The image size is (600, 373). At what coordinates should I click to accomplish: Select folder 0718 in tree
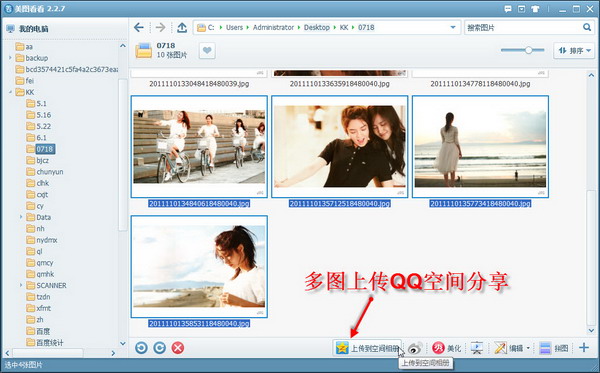pos(41,149)
